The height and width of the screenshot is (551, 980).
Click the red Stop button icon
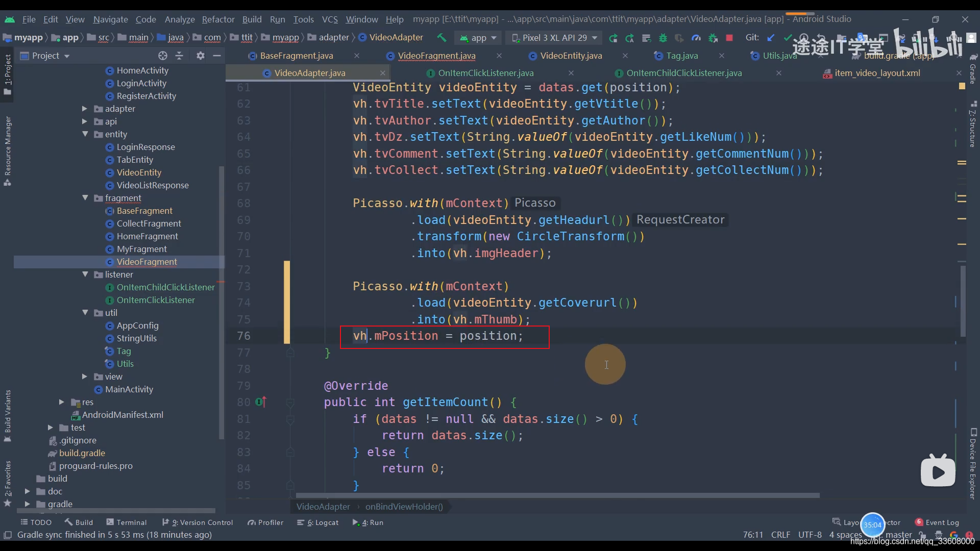coord(729,38)
